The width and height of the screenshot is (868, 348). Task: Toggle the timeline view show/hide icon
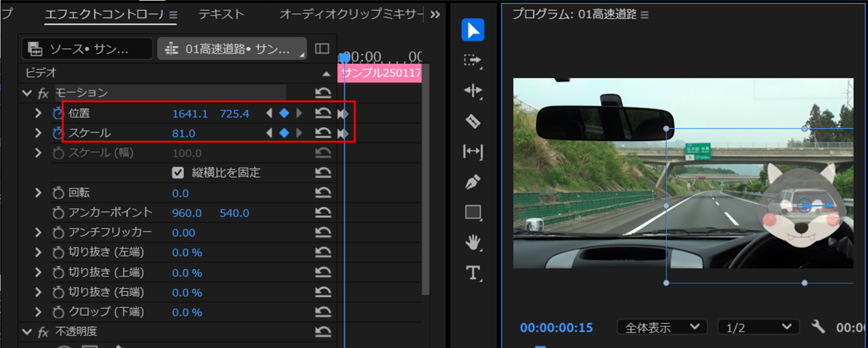(x=322, y=49)
